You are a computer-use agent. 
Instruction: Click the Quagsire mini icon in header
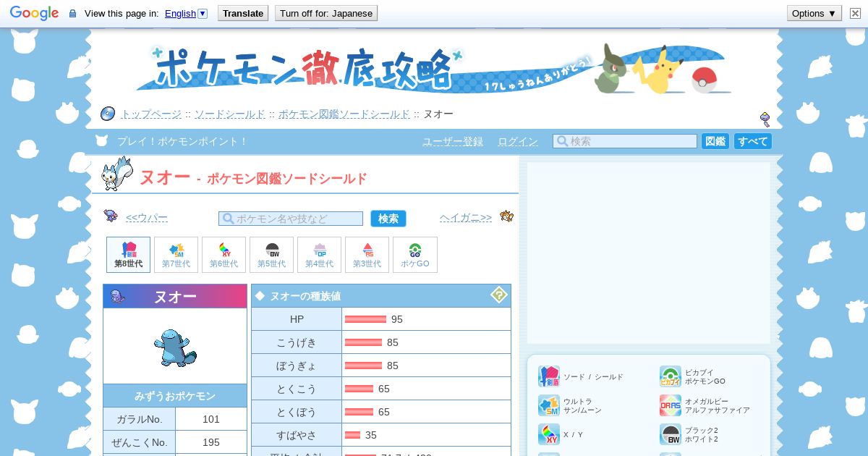tap(118, 296)
